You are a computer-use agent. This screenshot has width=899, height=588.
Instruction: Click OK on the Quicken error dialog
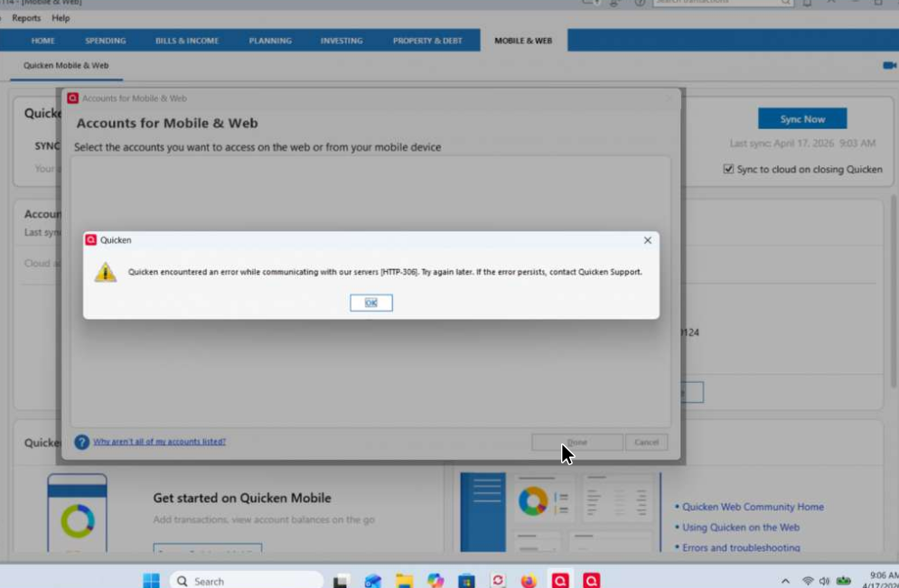pyautogui.click(x=371, y=303)
